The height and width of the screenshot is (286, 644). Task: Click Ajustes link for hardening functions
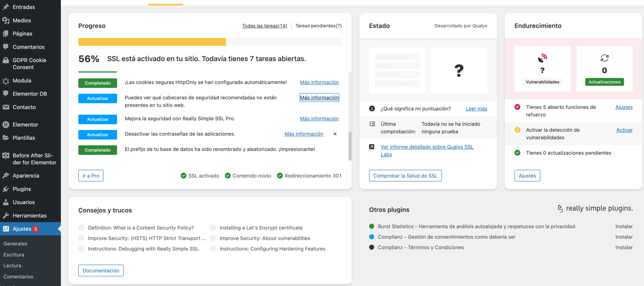click(624, 107)
